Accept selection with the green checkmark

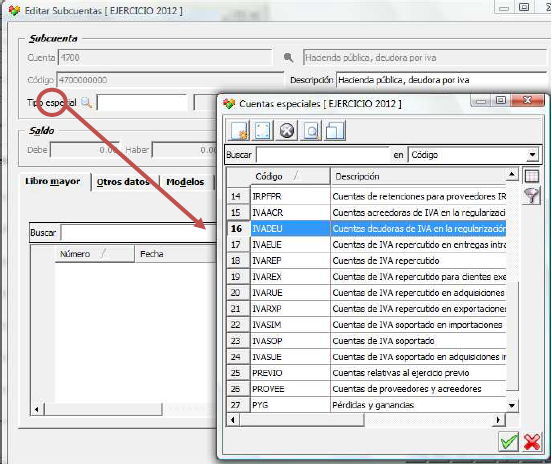[x=509, y=441]
